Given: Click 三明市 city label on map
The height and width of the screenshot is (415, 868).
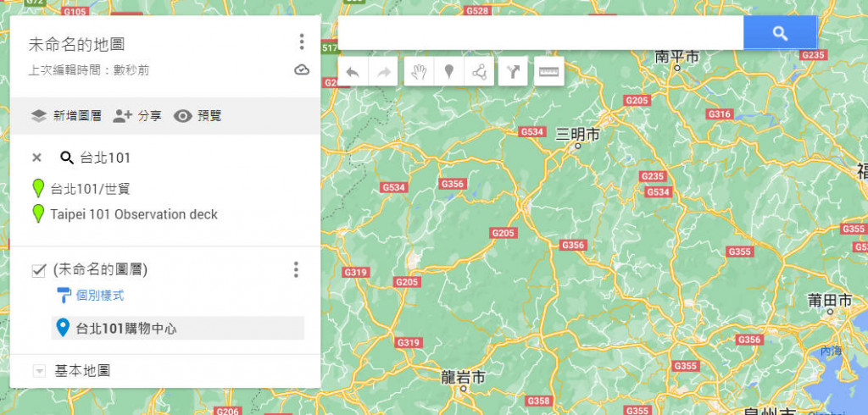Looking at the screenshot, I should (x=577, y=135).
